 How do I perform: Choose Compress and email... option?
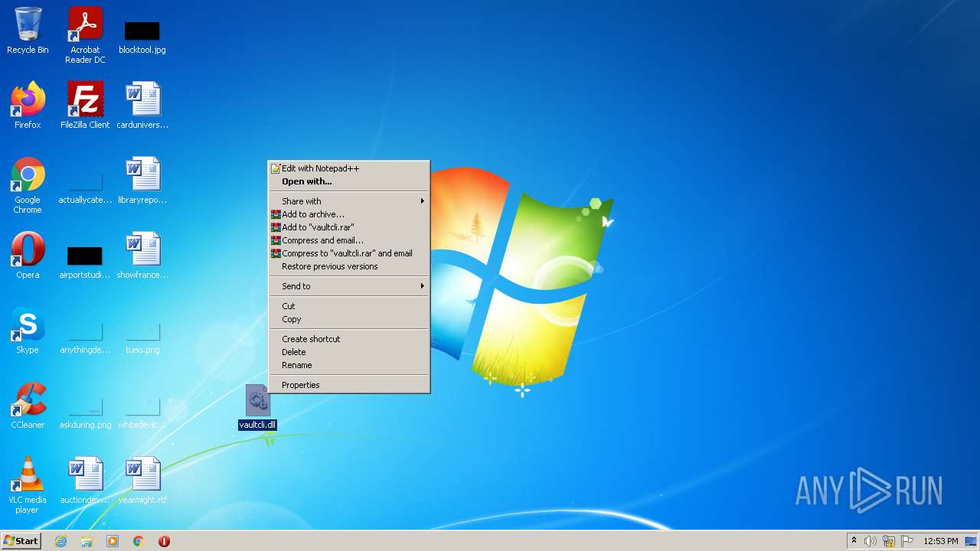coord(349,240)
